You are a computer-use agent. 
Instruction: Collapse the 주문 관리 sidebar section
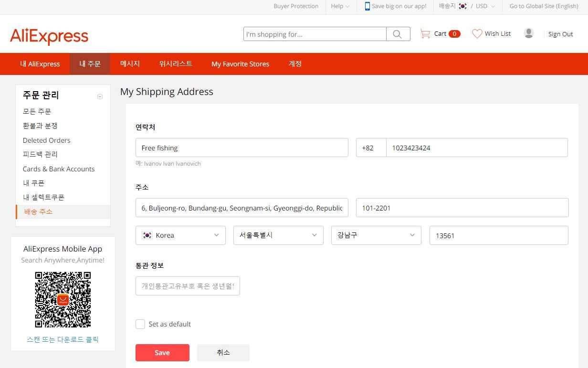pos(100,96)
